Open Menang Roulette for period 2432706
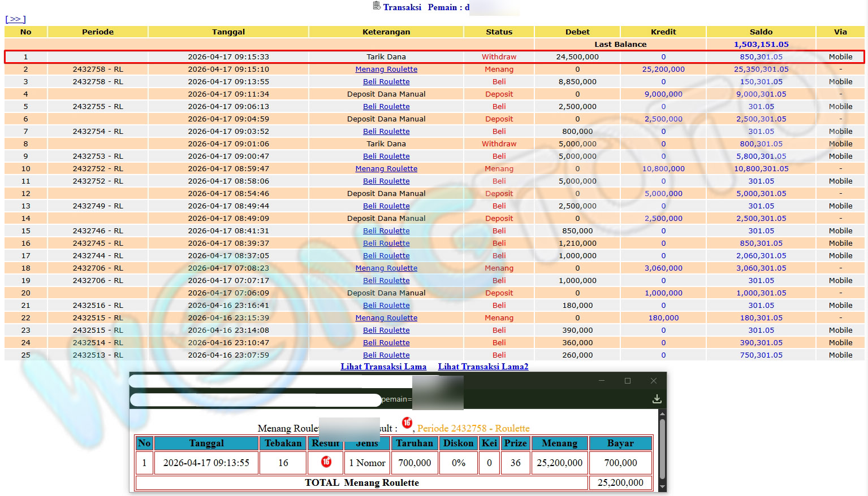Viewport: 868px width, 496px height. pyautogui.click(x=386, y=268)
